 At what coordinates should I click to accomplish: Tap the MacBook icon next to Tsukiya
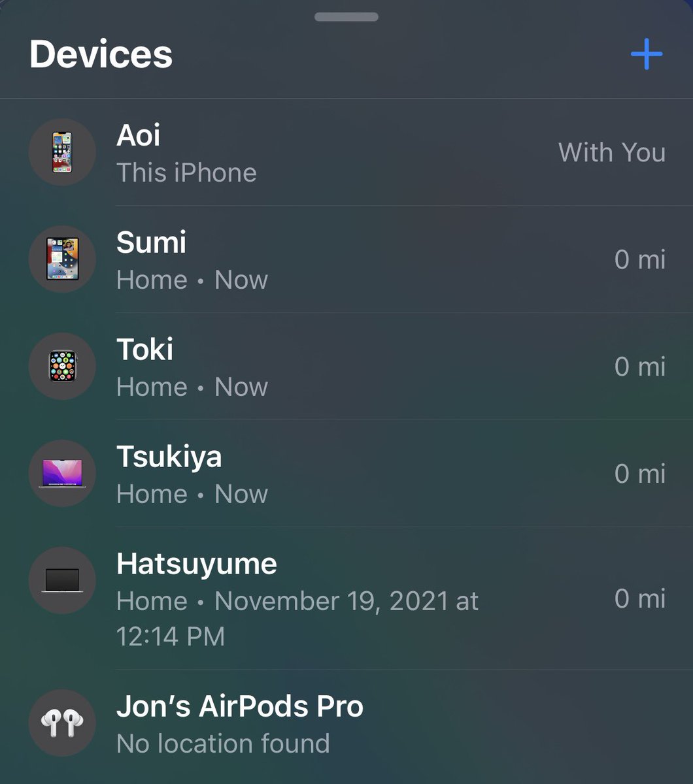pyautogui.click(x=62, y=474)
